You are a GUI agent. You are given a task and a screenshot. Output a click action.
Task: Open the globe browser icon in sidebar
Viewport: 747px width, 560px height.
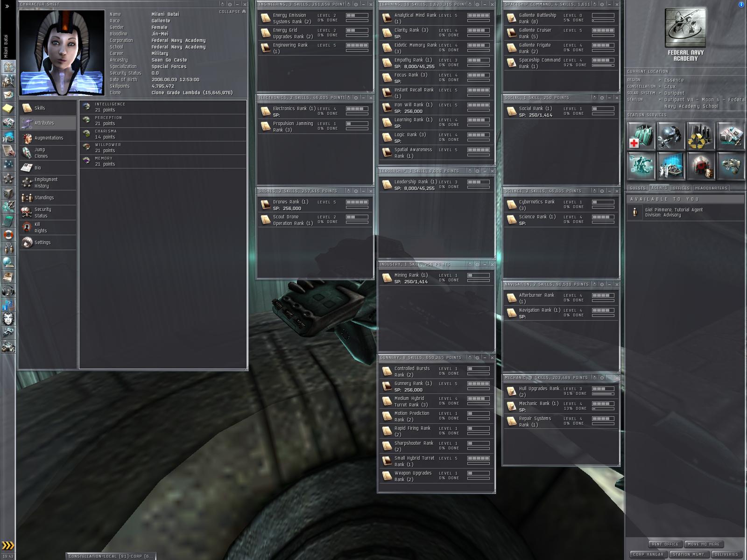[8, 262]
